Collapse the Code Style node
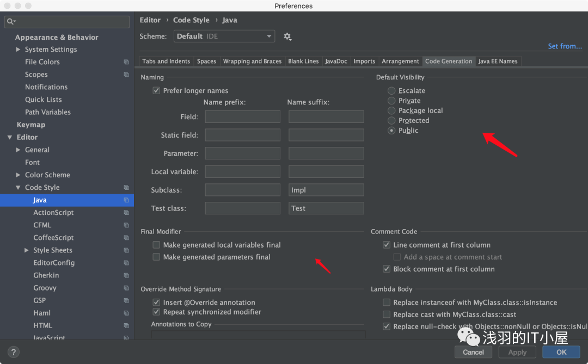This screenshot has height=364, width=588. (x=18, y=187)
